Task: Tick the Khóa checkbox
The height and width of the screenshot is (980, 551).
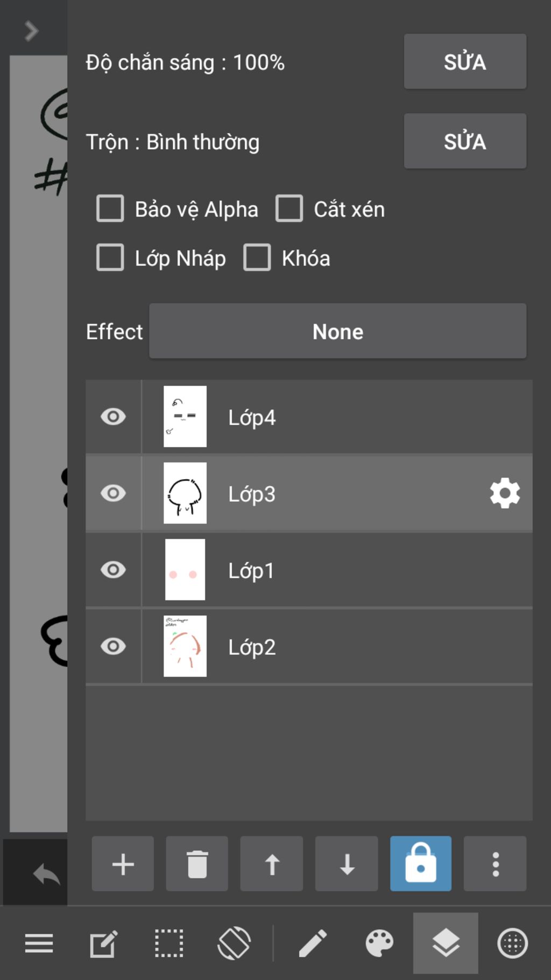Action: [x=257, y=257]
